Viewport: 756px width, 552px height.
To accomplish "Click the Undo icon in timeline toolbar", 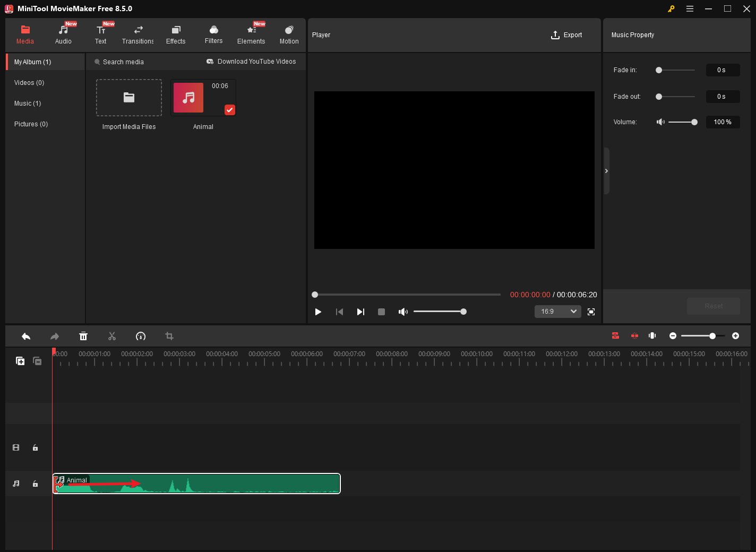I will pos(26,336).
